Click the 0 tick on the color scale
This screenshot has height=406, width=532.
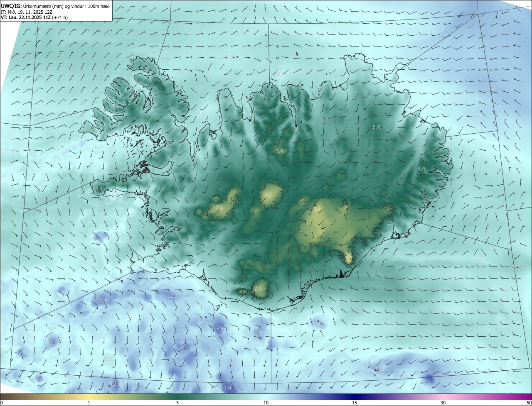2,403
